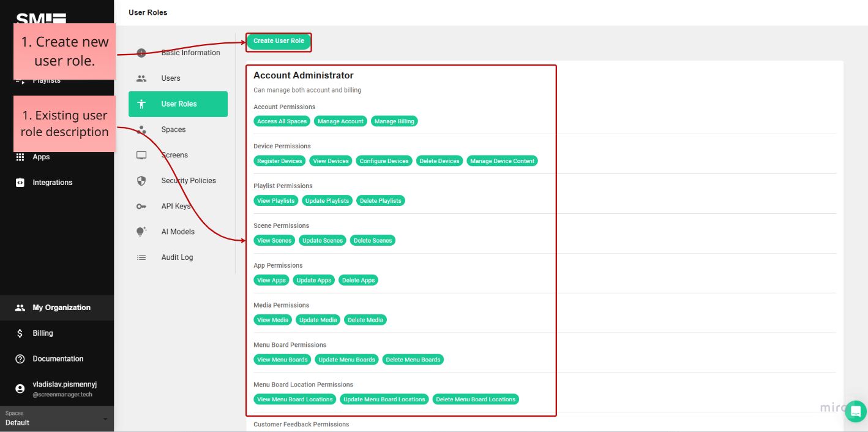Open My Organization in the sidebar

[x=57, y=307]
